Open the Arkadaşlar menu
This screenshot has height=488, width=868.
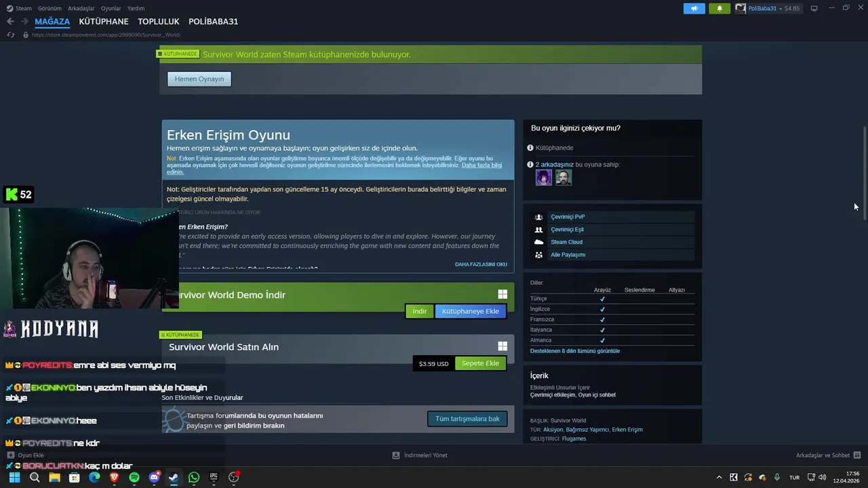pos(81,8)
